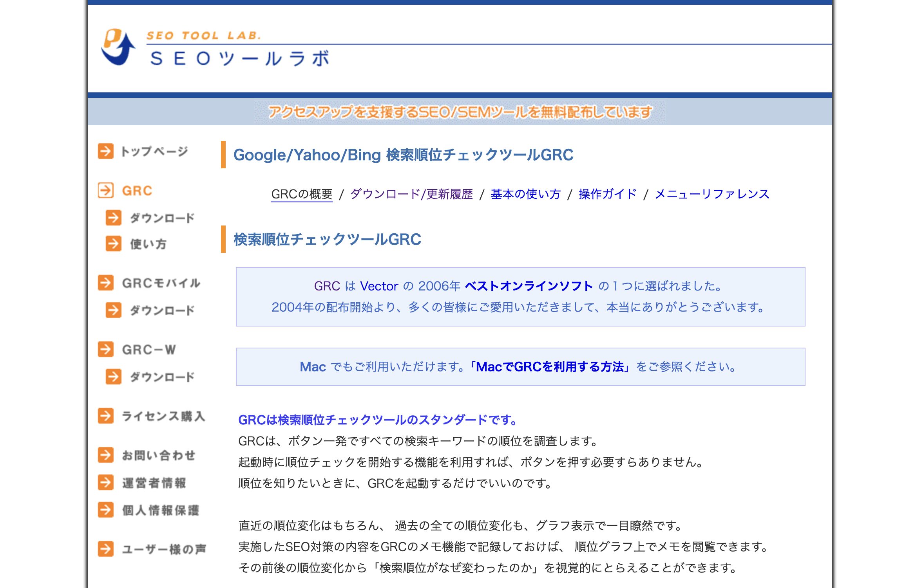This screenshot has height=588, width=916.
Task: Click the GRCは検索順位チェックツールのスタンダードです text
Action: [x=378, y=420]
